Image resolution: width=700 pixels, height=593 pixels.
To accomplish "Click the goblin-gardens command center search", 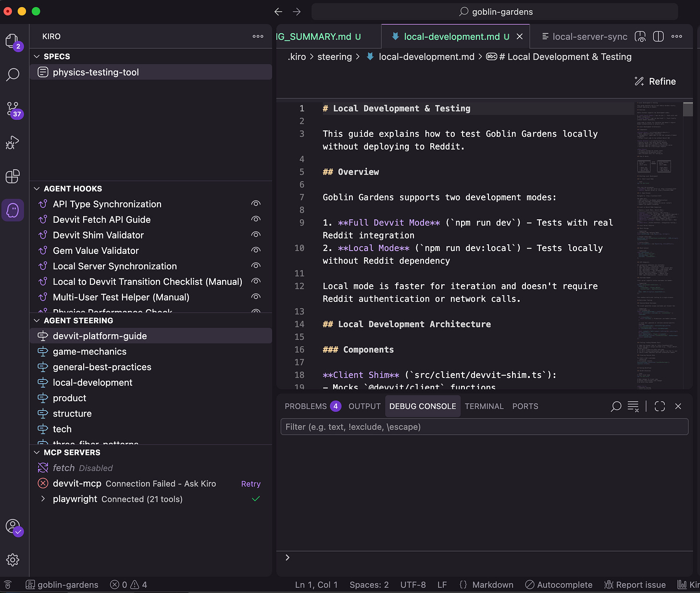I will click(x=495, y=12).
